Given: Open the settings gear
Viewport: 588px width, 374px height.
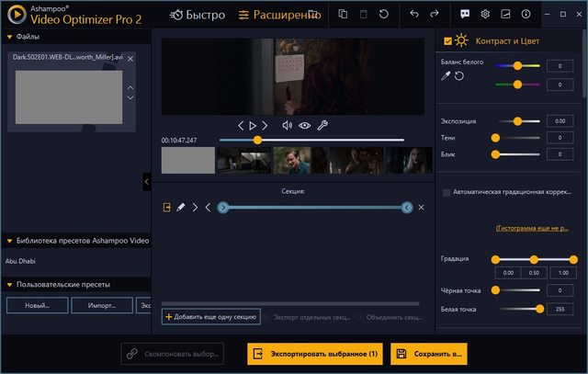Looking at the screenshot, I should coord(485,15).
